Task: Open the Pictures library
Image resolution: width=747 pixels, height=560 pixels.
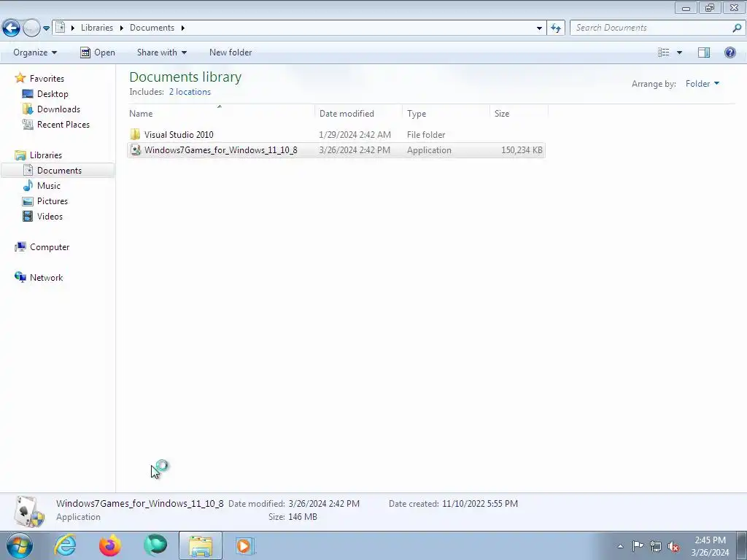Action: coord(53,201)
